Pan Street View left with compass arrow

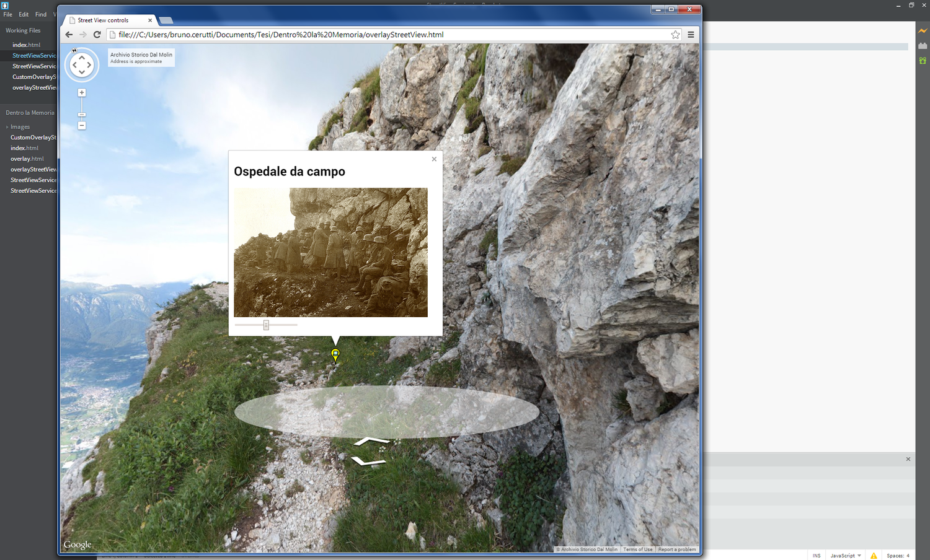click(74, 65)
